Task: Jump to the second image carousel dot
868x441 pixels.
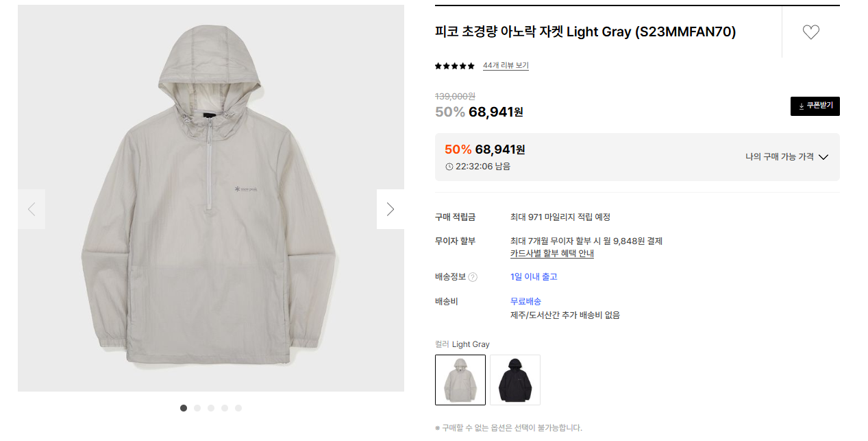Action: pyautogui.click(x=197, y=408)
